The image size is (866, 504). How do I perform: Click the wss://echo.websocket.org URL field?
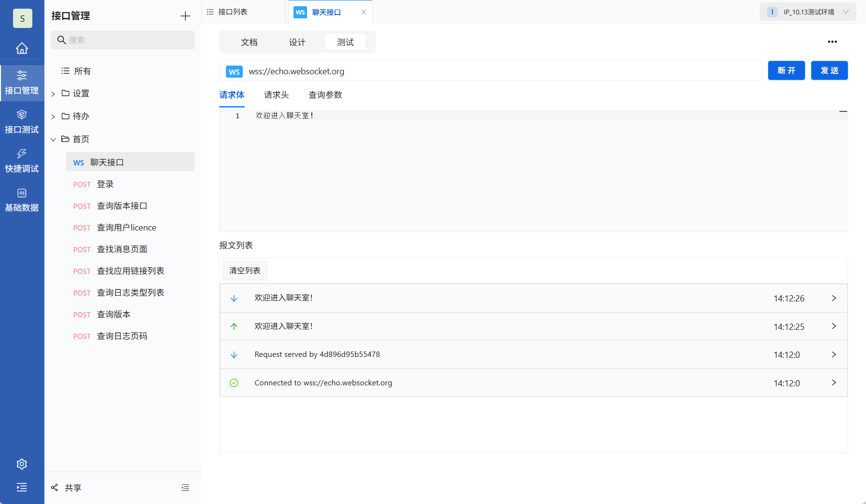490,71
